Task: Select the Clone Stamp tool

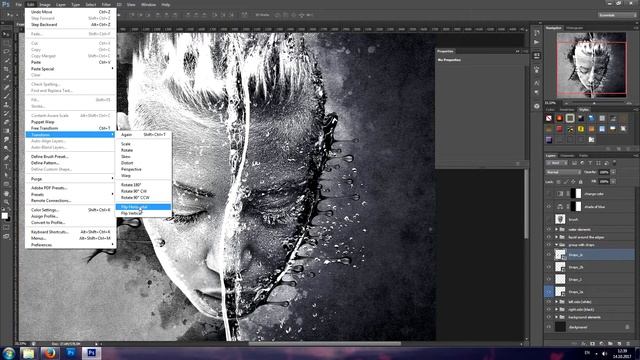Action: (x=6, y=104)
